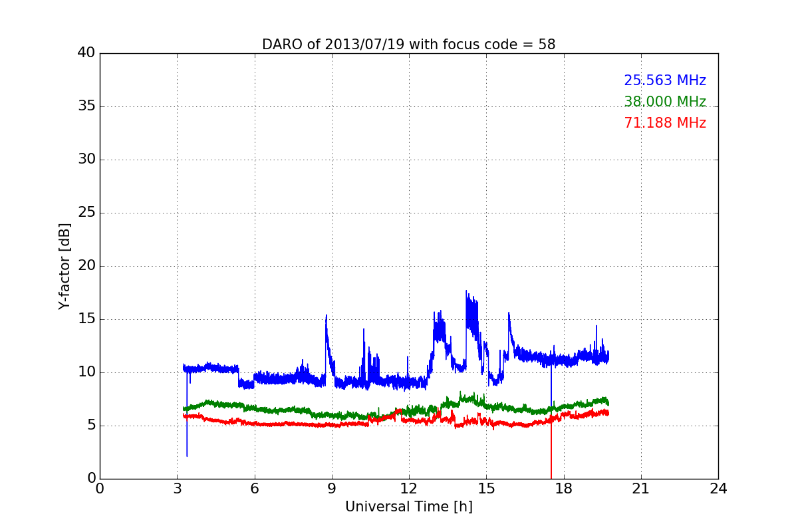Select the blue 25.563 MHz legend label

[x=665, y=80]
